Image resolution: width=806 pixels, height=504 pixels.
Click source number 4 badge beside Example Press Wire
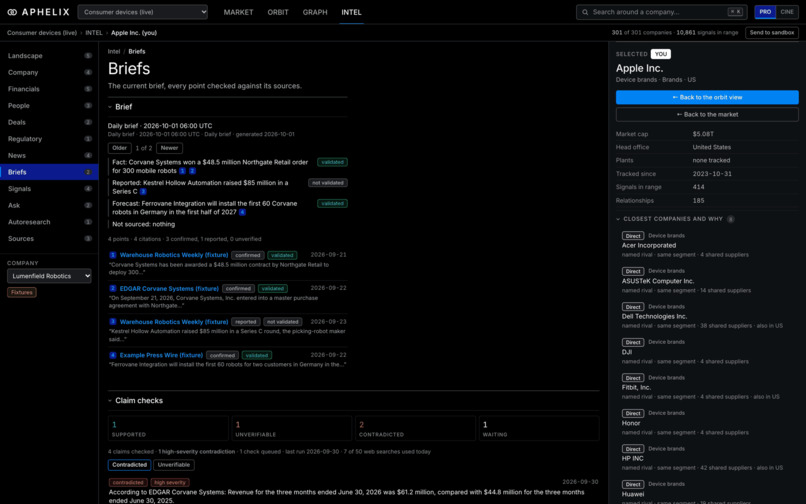click(x=113, y=355)
